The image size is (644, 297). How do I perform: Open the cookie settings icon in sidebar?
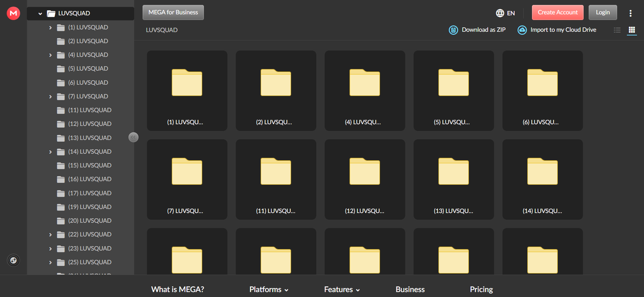pos(14,260)
